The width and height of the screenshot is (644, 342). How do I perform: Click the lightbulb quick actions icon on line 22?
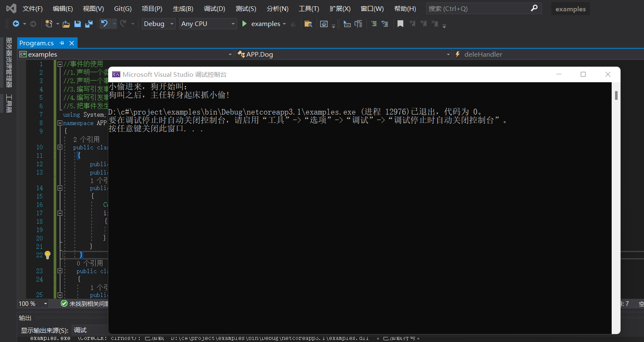pos(47,255)
